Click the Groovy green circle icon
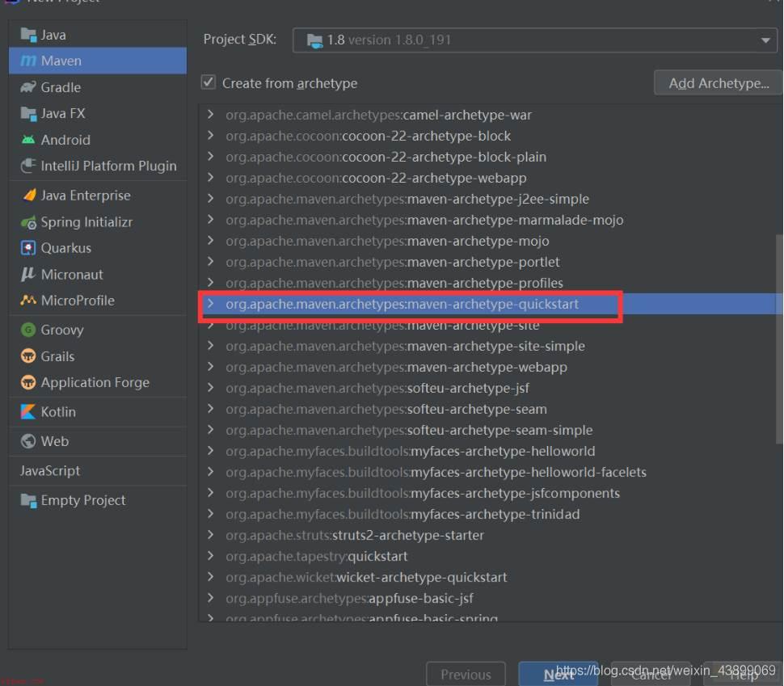784x686 pixels. [x=28, y=330]
